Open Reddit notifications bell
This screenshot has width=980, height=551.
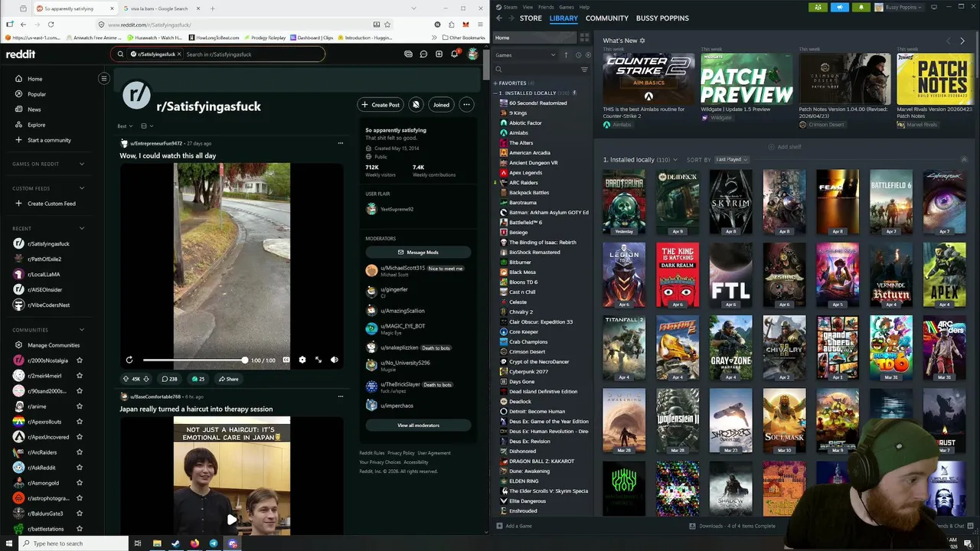click(x=454, y=54)
